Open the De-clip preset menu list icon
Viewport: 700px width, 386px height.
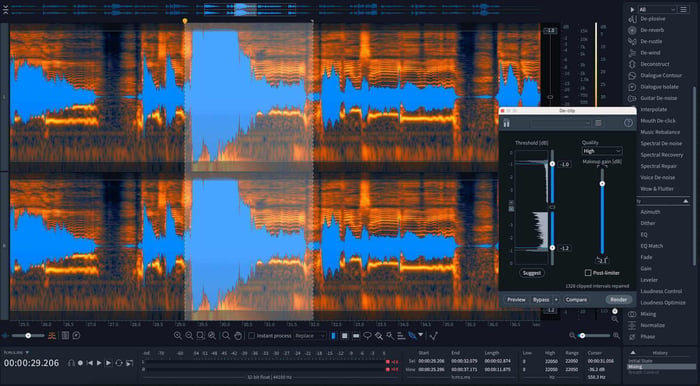(x=598, y=123)
